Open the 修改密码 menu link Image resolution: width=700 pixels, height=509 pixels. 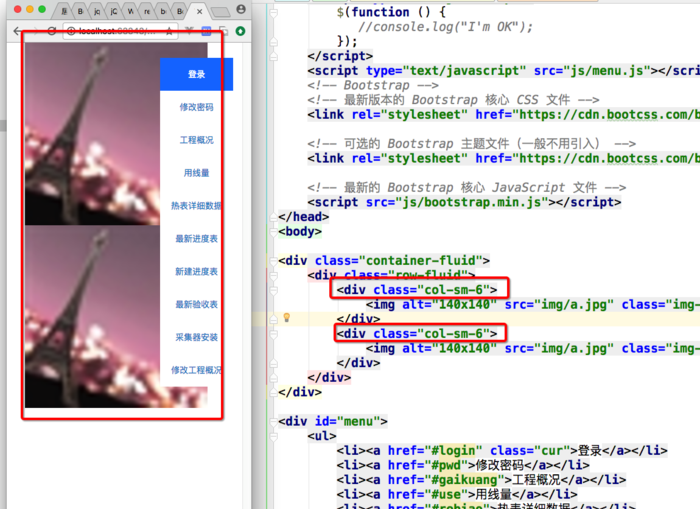196,107
